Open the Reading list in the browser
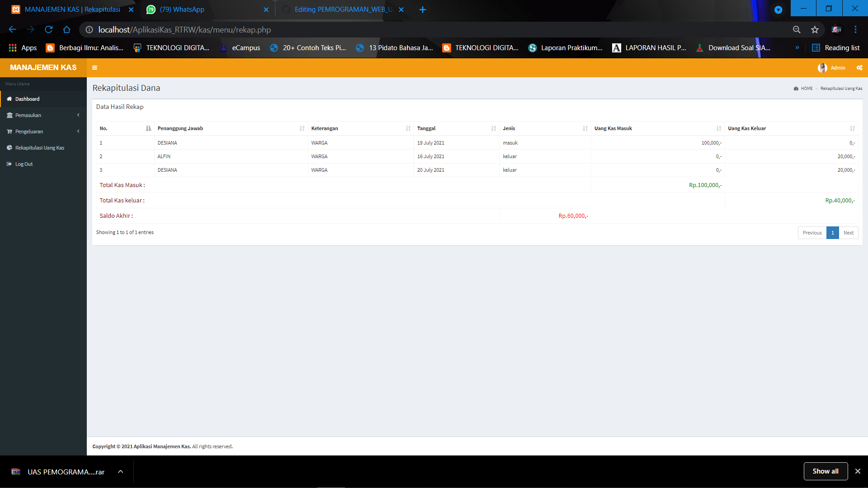The image size is (868, 488). (x=836, y=47)
